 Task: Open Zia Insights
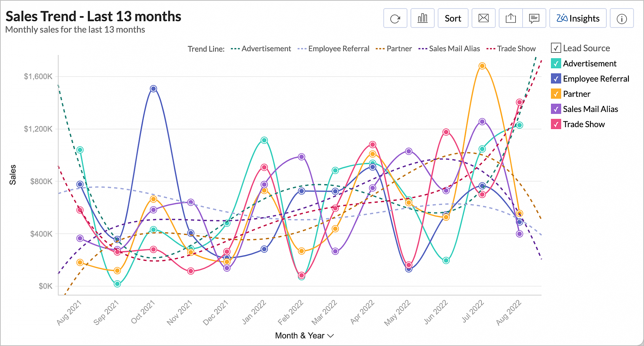[578, 18]
